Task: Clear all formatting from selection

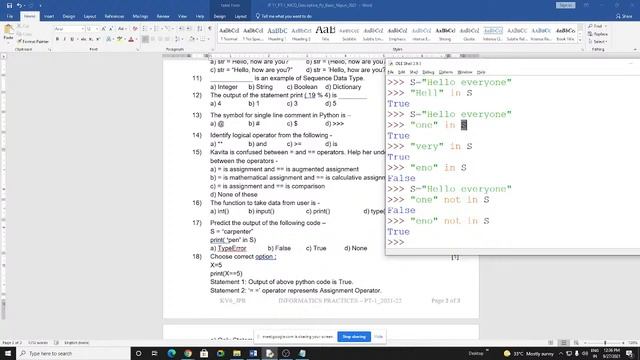Action: [x=135, y=29]
